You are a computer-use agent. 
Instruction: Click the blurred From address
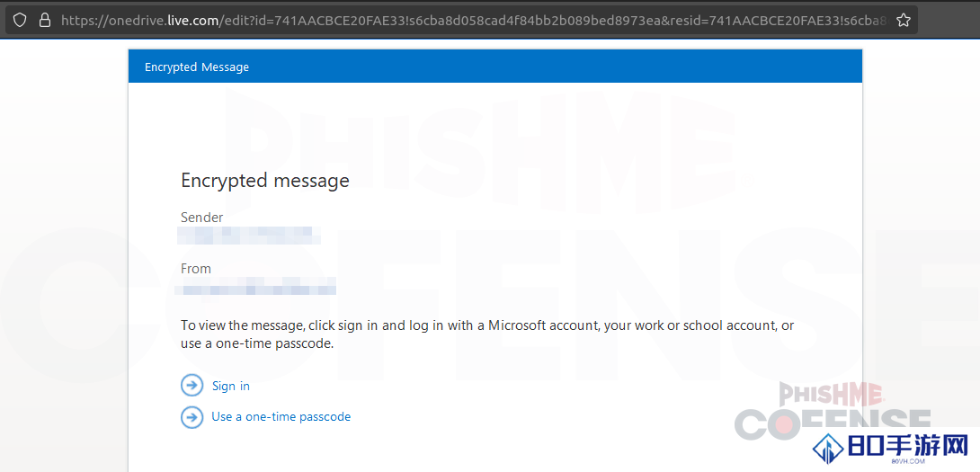255,286
